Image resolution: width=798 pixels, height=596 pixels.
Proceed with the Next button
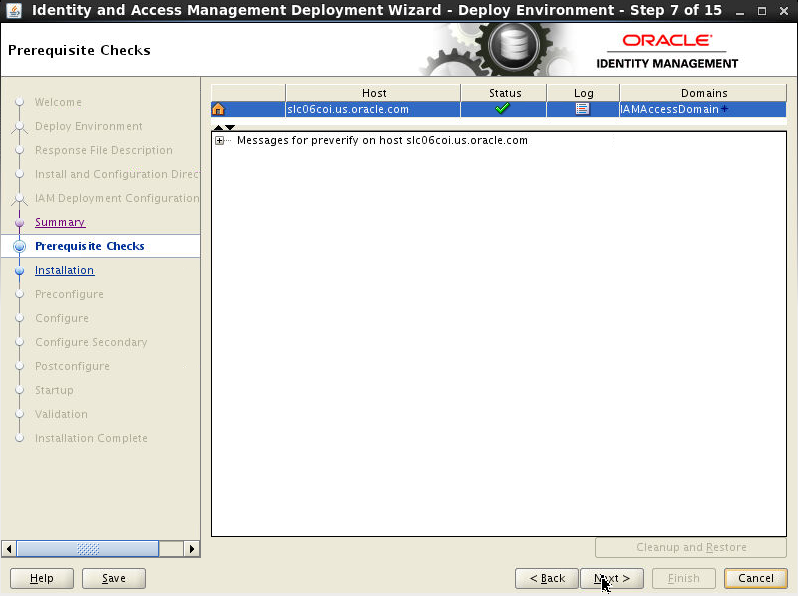point(612,578)
